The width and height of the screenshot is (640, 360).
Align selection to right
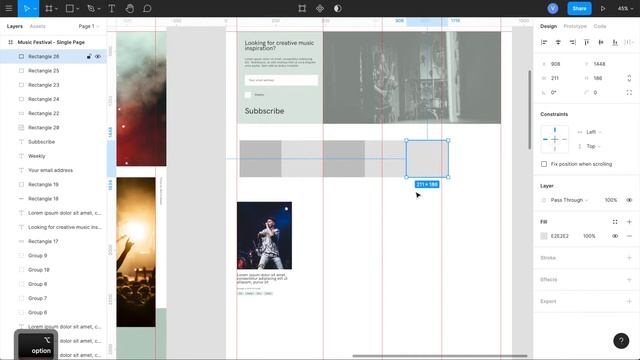[572, 42]
